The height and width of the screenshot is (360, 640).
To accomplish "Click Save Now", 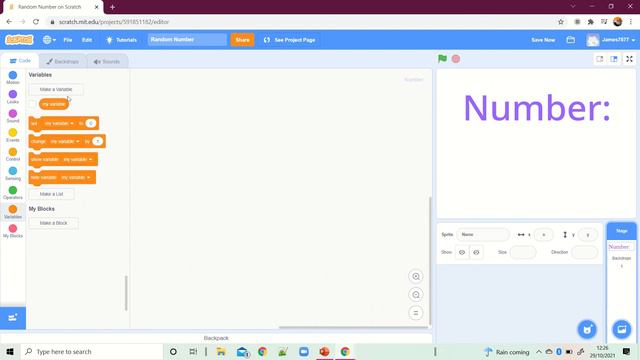I will pyautogui.click(x=543, y=40).
